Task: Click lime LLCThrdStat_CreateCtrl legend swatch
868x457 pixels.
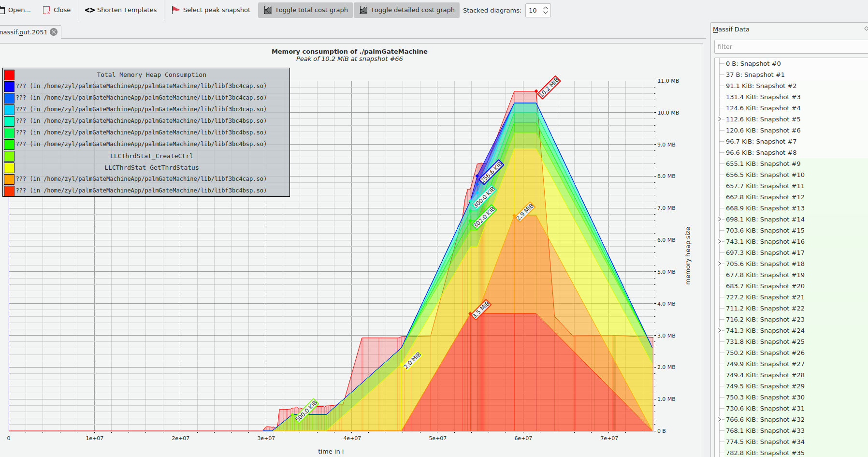Action: pos(9,156)
